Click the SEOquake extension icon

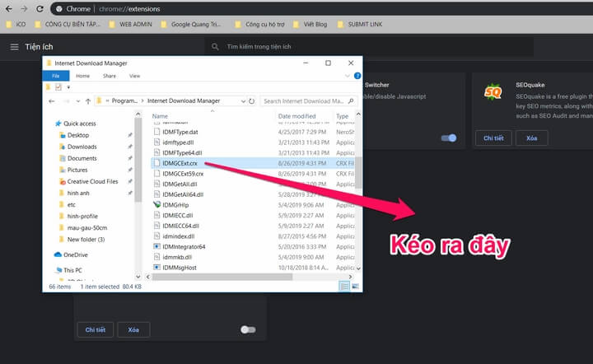493,92
